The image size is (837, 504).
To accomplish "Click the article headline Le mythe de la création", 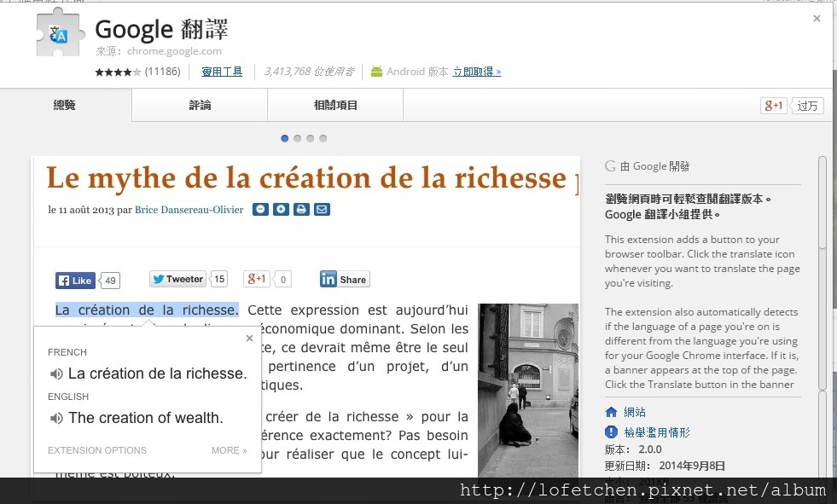I will [312, 177].
